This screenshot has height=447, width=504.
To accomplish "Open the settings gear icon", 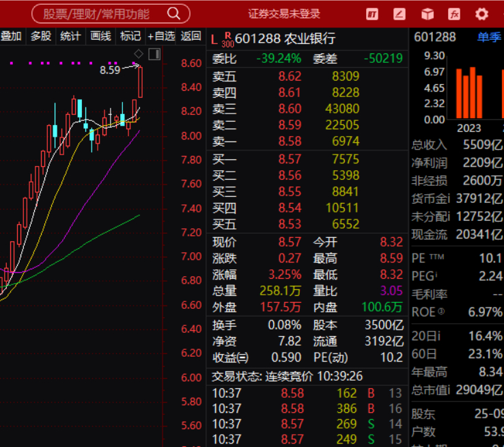I will point(481,14).
